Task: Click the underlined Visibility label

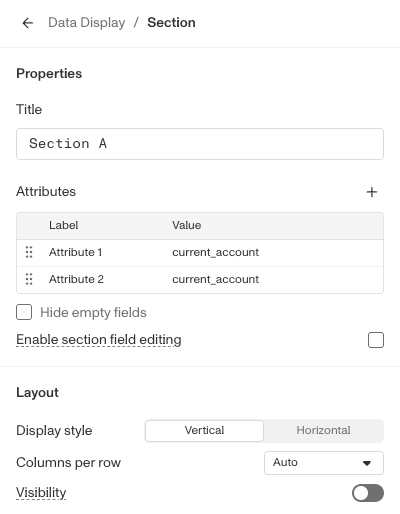Action: [x=41, y=492]
